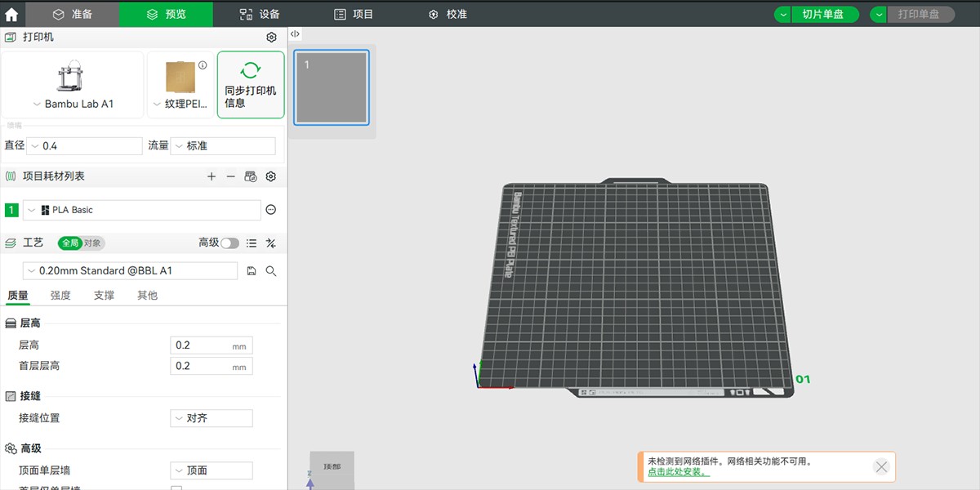Click the 切片单盘 button
Viewport: 980px width, 490px height.
pyautogui.click(x=825, y=14)
